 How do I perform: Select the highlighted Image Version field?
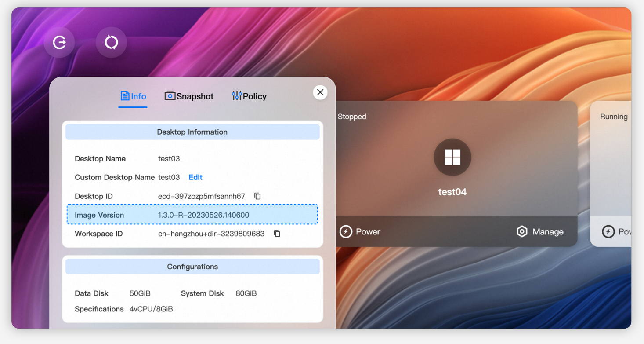point(192,215)
